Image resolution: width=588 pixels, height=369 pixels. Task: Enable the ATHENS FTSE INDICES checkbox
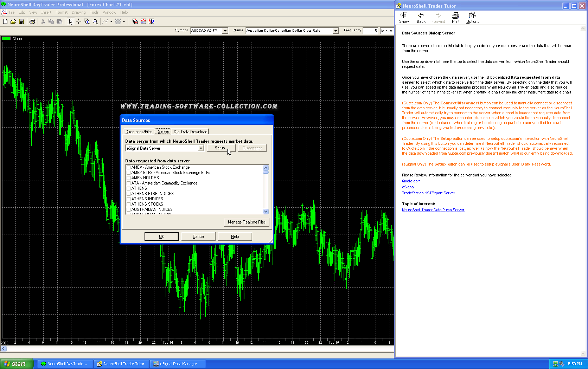tap(128, 194)
